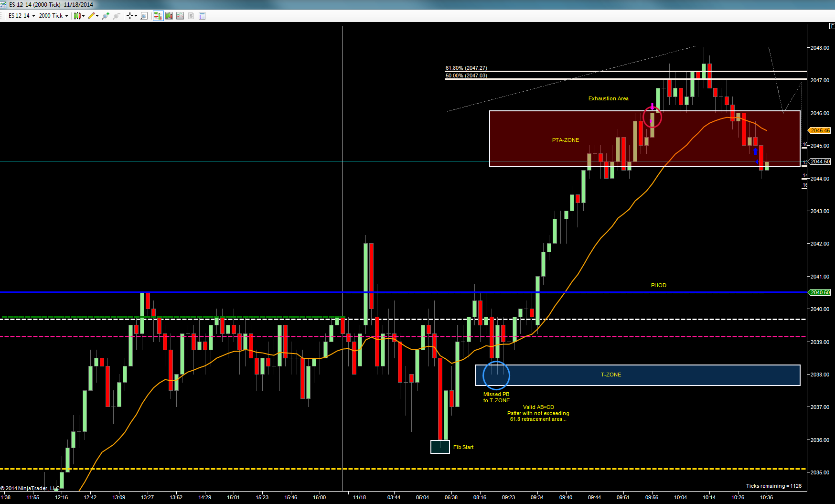The width and height of the screenshot is (835, 504).
Task: Open the ES 12-14 instrument dropdown
Action: click(x=21, y=16)
